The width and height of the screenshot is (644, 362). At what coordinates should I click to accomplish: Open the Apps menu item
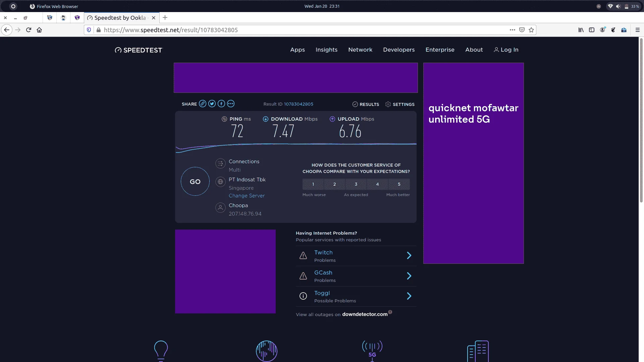pos(298,50)
